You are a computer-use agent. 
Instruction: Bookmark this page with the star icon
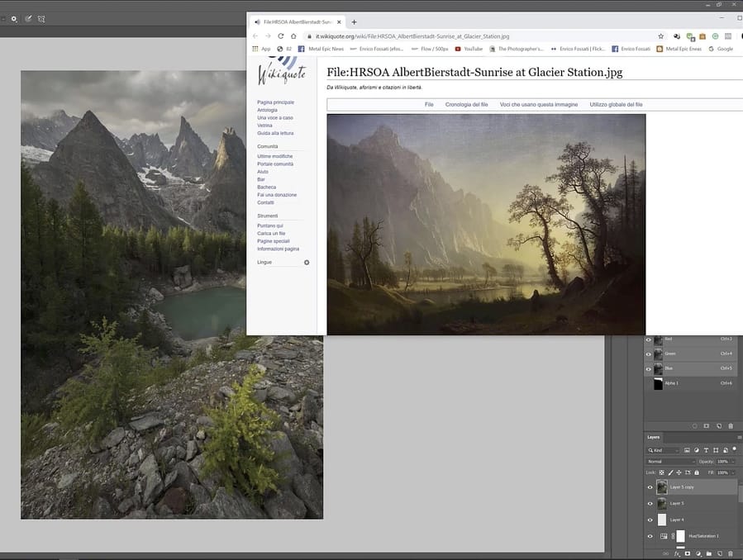(660, 36)
